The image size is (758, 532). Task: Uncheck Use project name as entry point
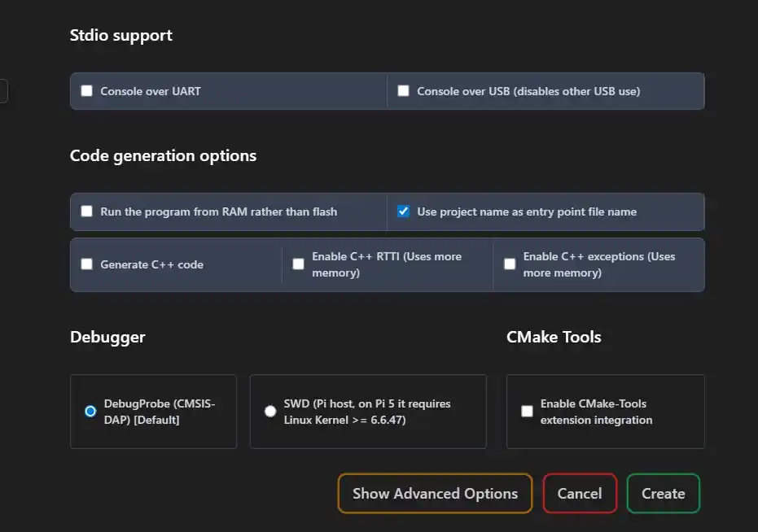(403, 211)
